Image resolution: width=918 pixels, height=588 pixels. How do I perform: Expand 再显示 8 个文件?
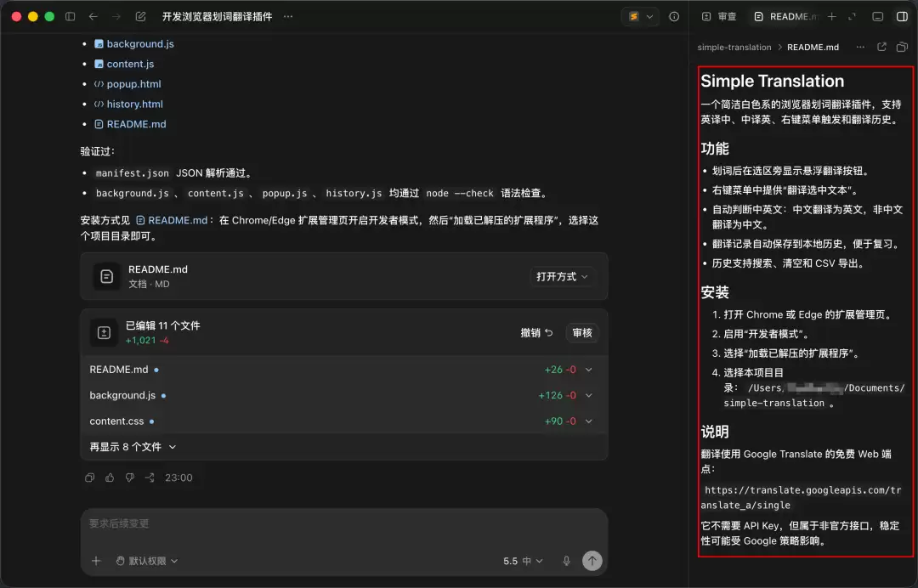133,447
